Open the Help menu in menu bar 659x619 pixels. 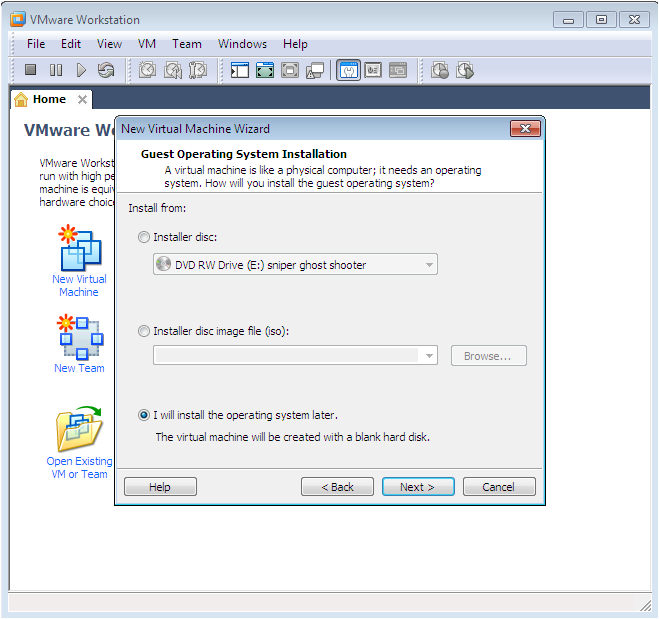295,44
